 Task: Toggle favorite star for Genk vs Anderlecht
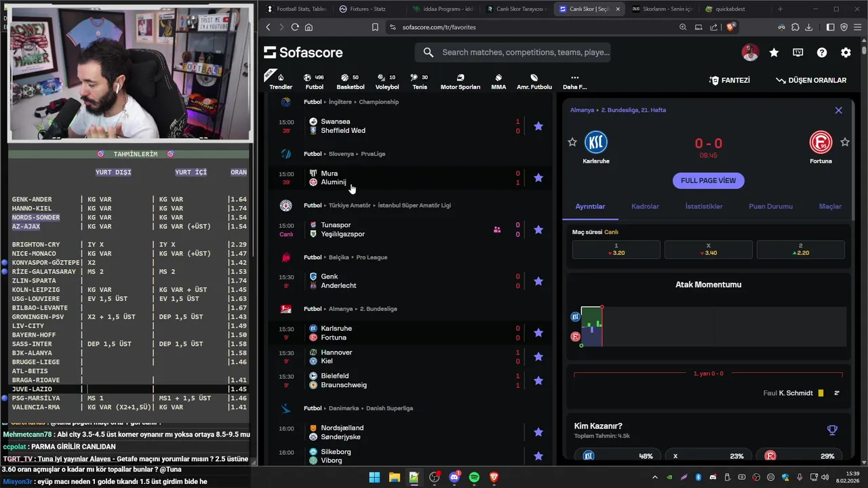(538, 281)
